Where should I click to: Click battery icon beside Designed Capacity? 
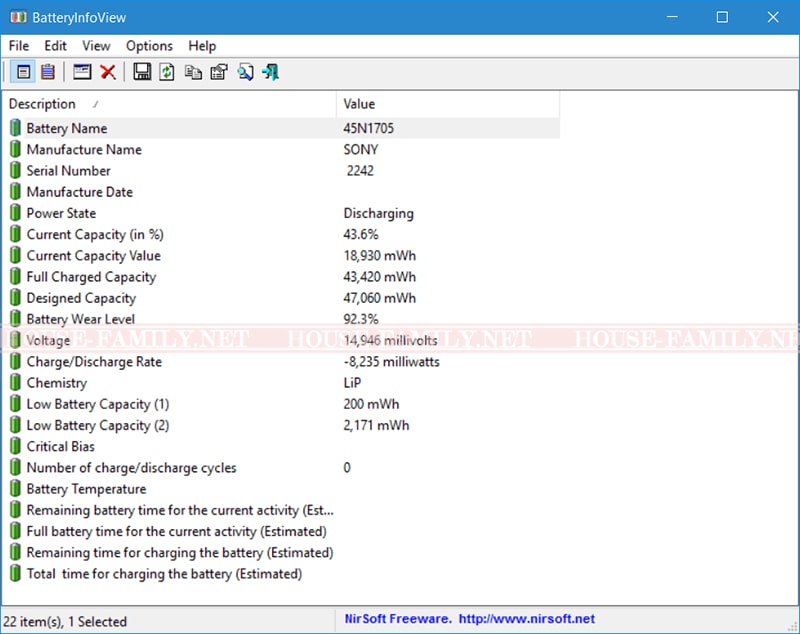point(15,297)
